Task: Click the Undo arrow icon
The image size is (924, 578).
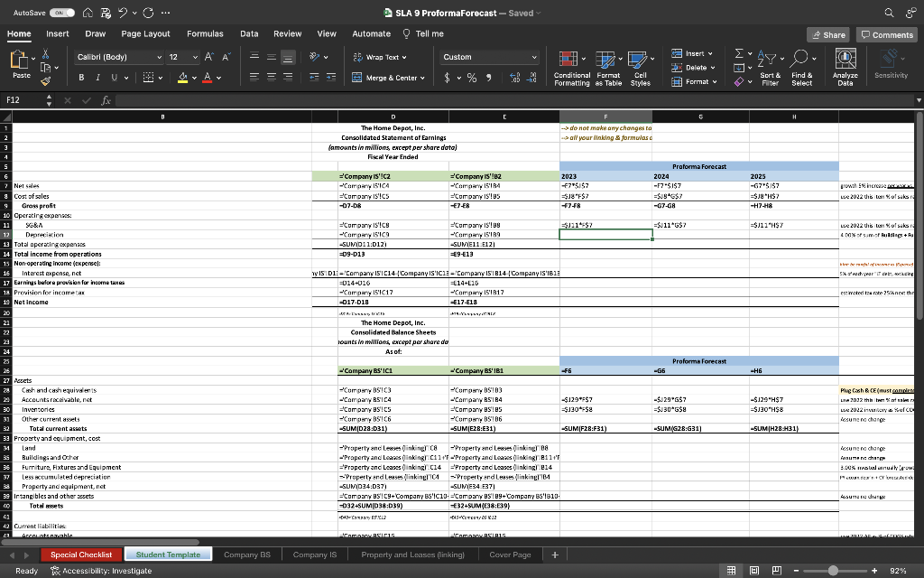Action: tap(123, 13)
